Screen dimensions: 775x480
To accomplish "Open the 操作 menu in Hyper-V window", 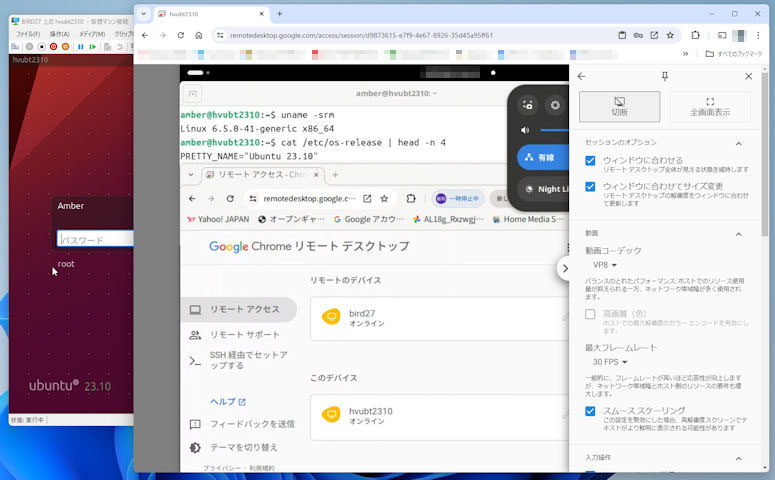I will click(59, 34).
